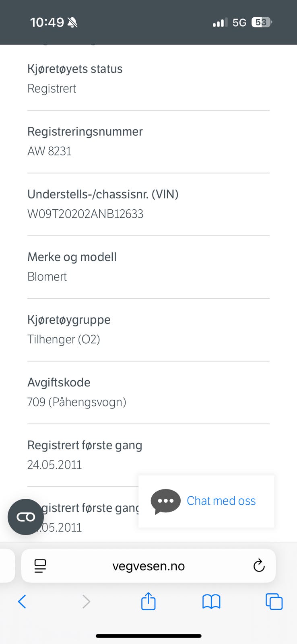Screen dimensions: 297x644
Task: Tap the Safari reload page icon
Action: [x=259, y=566]
